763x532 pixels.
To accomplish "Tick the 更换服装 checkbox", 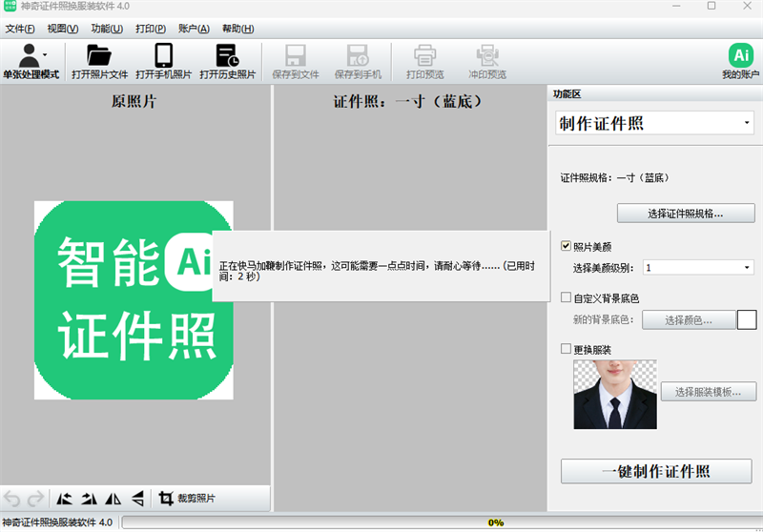I will tap(567, 349).
